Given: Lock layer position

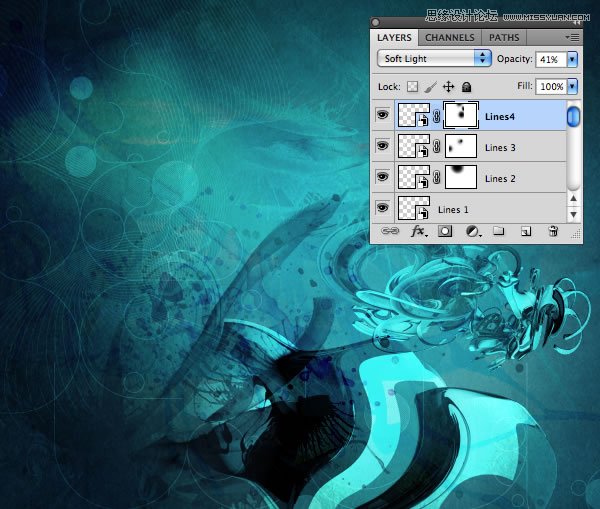Looking at the screenshot, I should click(448, 87).
